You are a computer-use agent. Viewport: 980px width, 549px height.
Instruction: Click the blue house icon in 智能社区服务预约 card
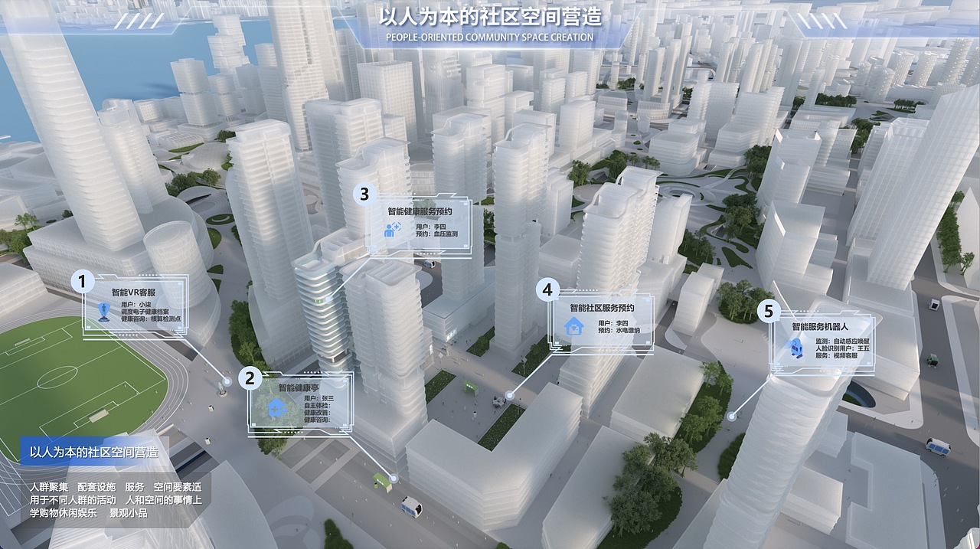(573, 326)
